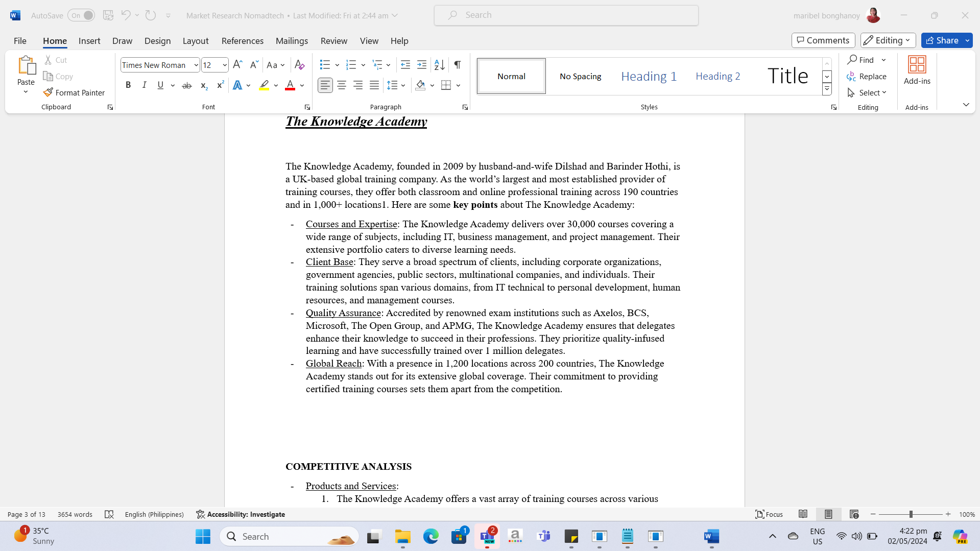The width and height of the screenshot is (980, 551).
Task: Open the File menu
Action: pyautogui.click(x=20, y=41)
